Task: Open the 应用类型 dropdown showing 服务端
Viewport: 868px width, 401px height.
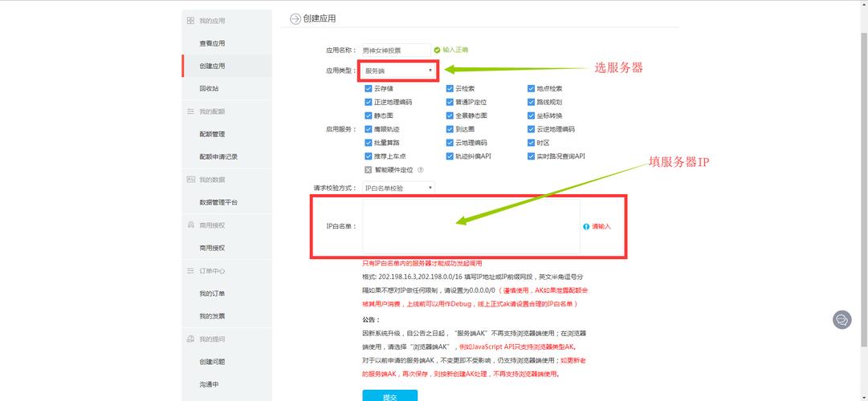Action: tap(398, 71)
